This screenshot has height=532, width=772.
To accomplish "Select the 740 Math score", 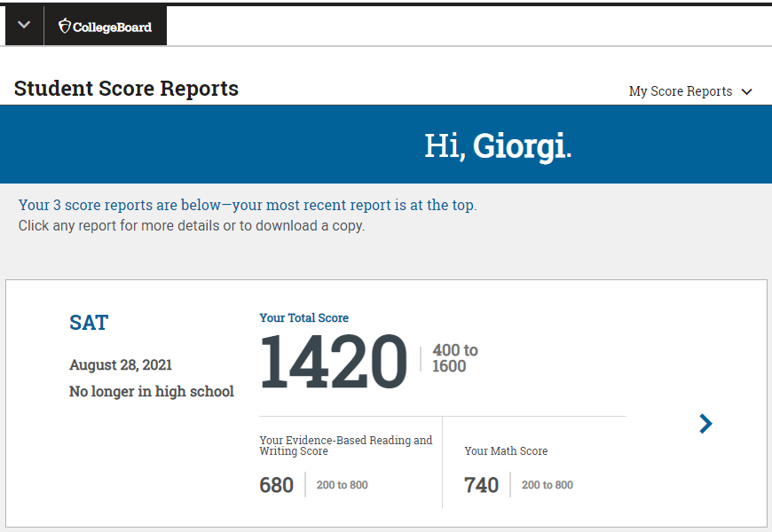I will point(481,485).
